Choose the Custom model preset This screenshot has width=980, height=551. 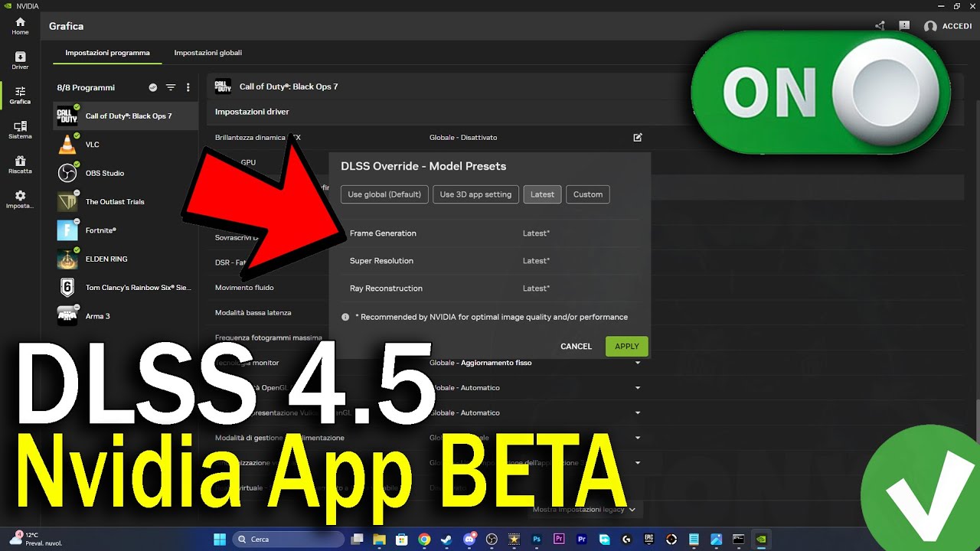(588, 194)
